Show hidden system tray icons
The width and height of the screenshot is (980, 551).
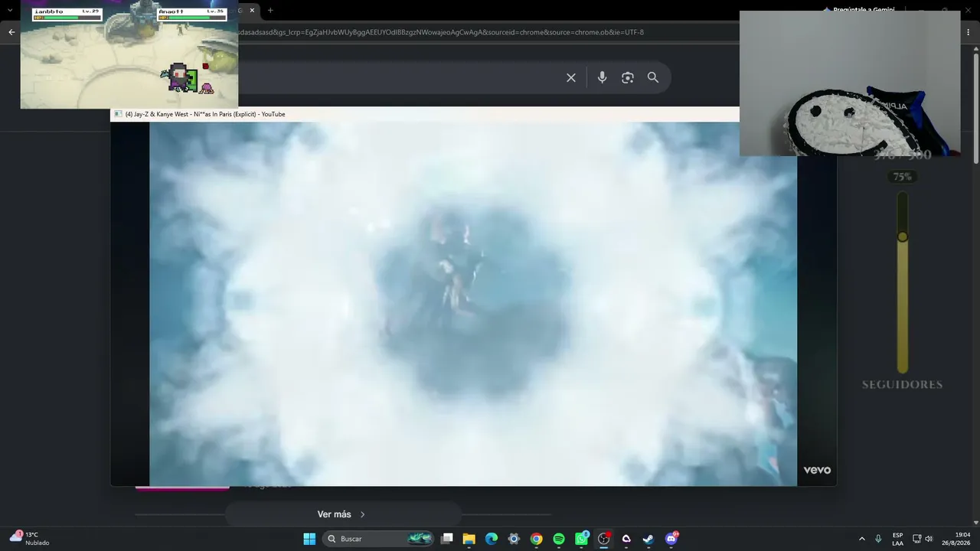point(862,539)
